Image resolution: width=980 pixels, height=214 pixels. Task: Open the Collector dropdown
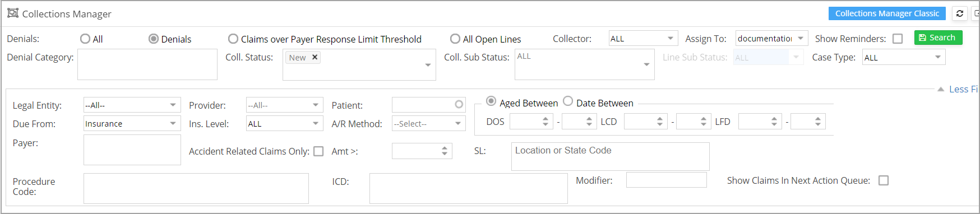click(643, 38)
